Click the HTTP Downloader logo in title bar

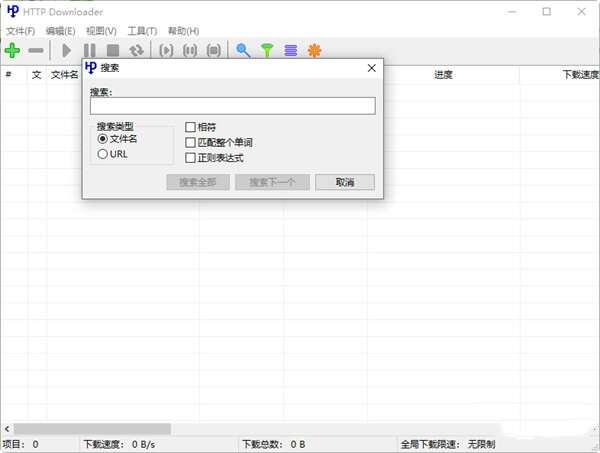(x=13, y=11)
